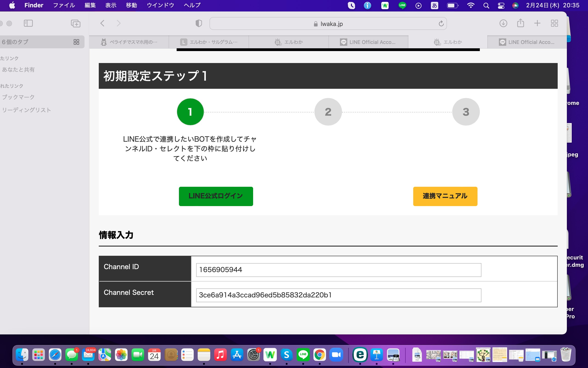This screenshot has width=588, height=368.
Task: Open Spotlight search icon
Action: 486,5
